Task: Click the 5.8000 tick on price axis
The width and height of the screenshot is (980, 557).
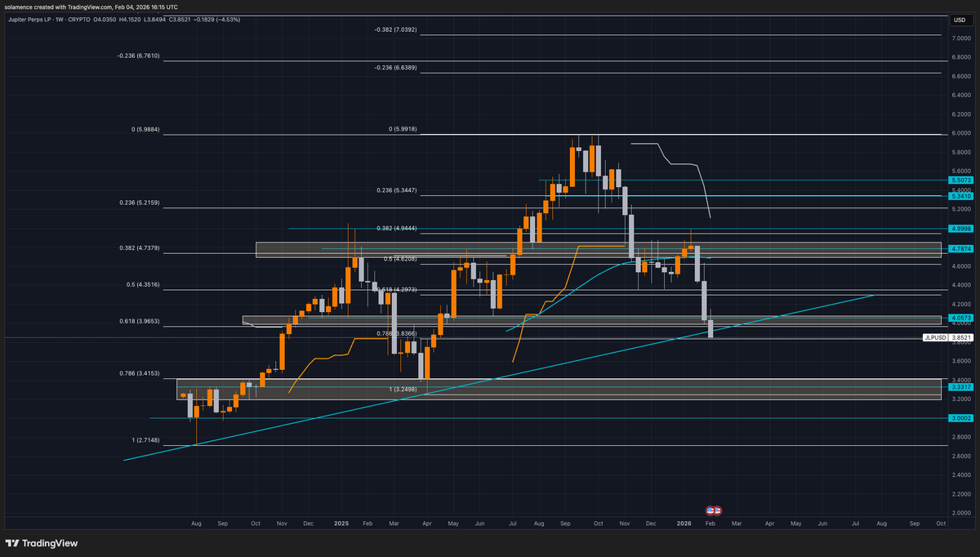Action: point(961,152)
